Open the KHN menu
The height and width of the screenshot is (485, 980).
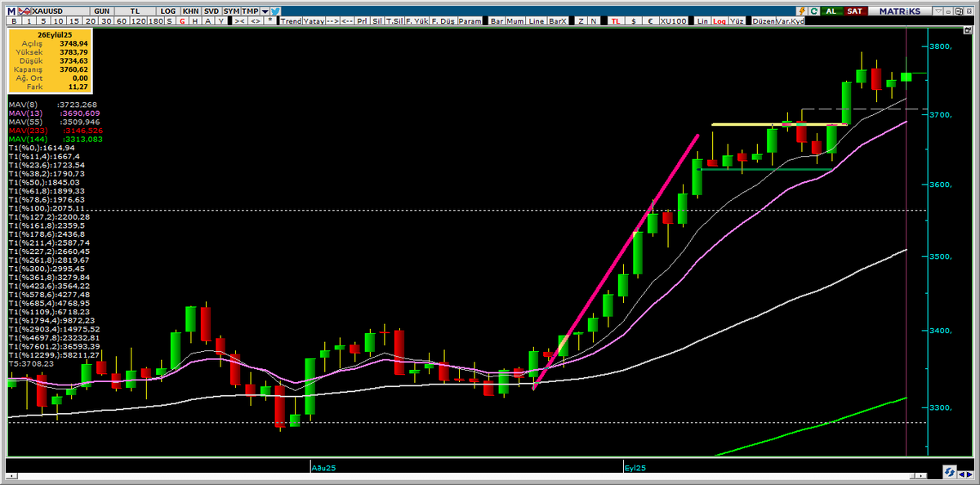coord(189,11)
